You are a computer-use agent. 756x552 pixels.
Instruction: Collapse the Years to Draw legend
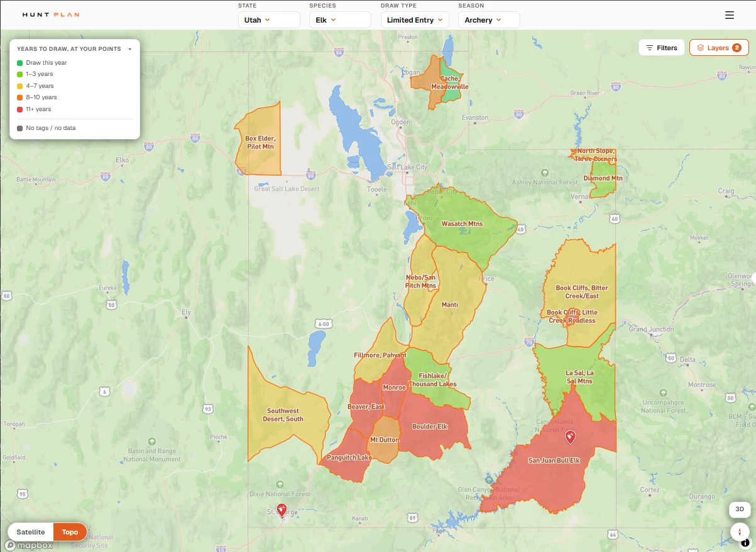(x=129, y=49)
